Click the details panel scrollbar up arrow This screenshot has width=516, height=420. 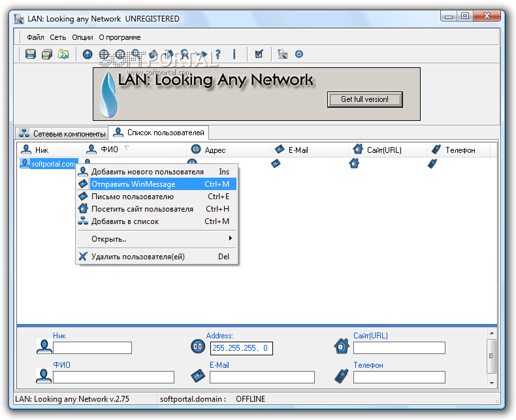tap(492, 333)
